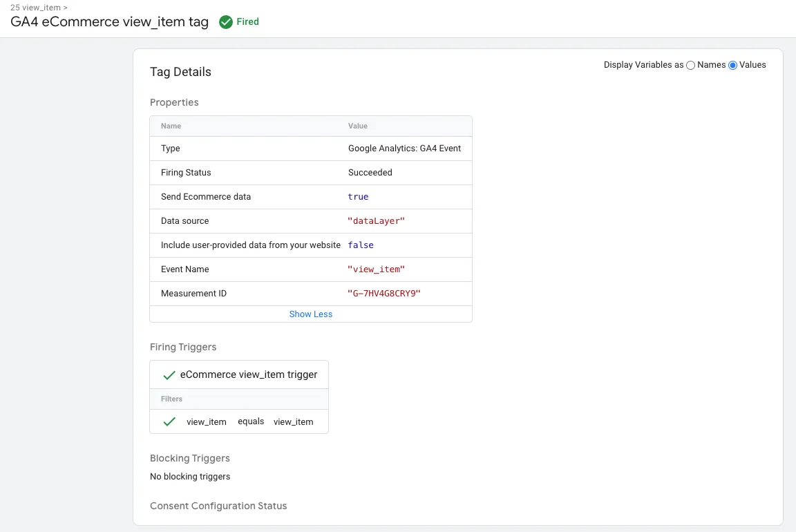Click the Tag Details heading
This screenshot has height=532, width=796.
tap(181, 72)
